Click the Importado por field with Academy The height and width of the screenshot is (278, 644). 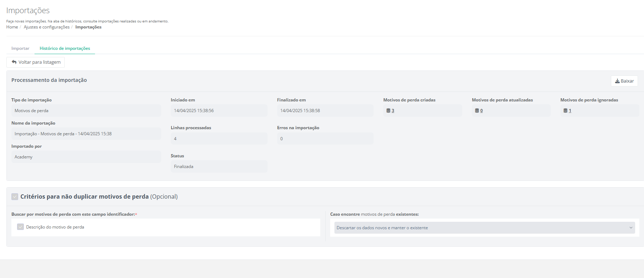tap(86, 157)
